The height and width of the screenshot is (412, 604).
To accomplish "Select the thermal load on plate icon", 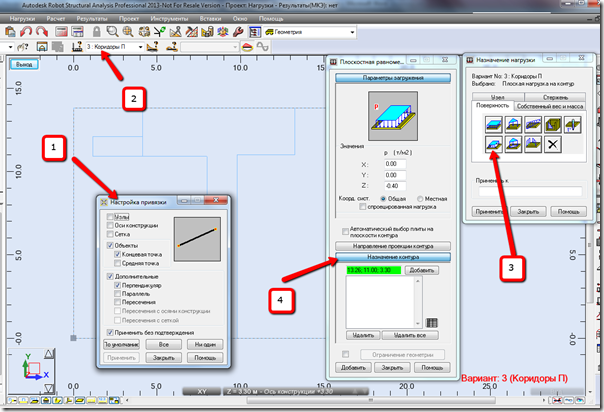I will [572, 124].
